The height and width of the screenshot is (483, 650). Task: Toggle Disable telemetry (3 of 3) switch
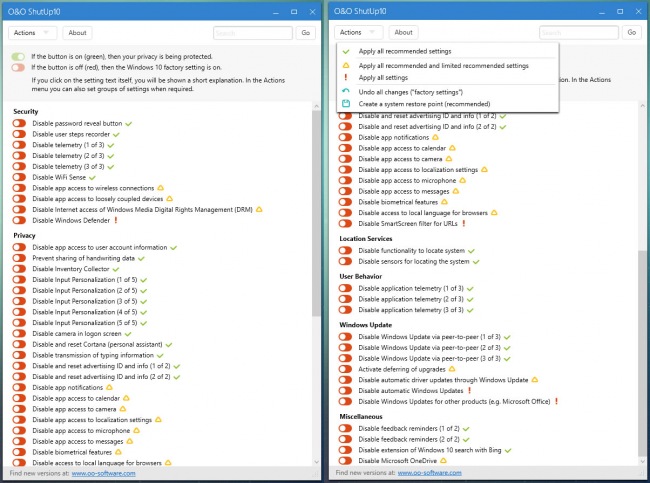pos(19,166)
